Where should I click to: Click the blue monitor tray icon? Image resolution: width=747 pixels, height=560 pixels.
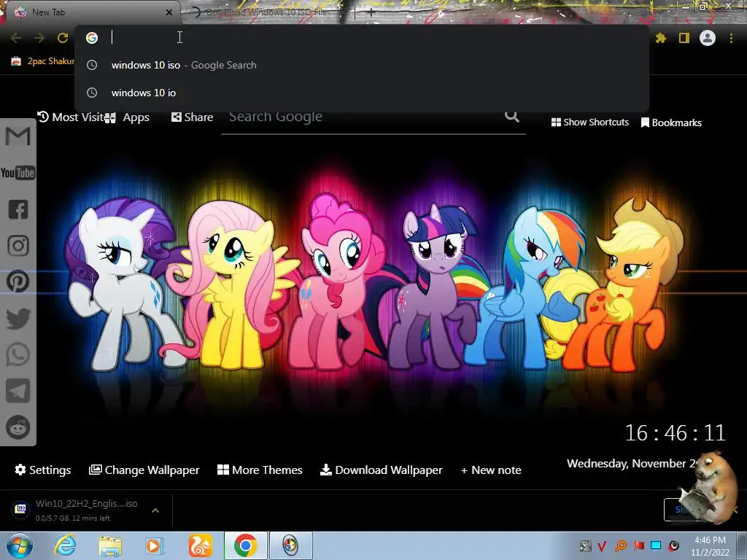[x=656, y=545]
